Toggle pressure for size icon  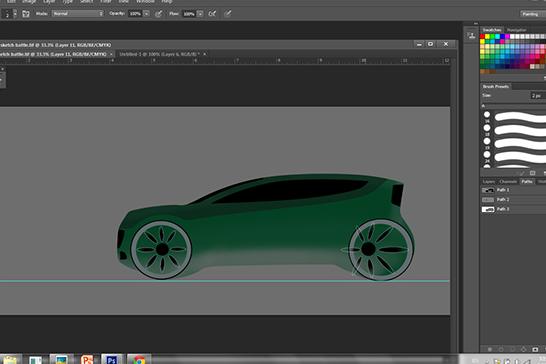coord(227,14)
